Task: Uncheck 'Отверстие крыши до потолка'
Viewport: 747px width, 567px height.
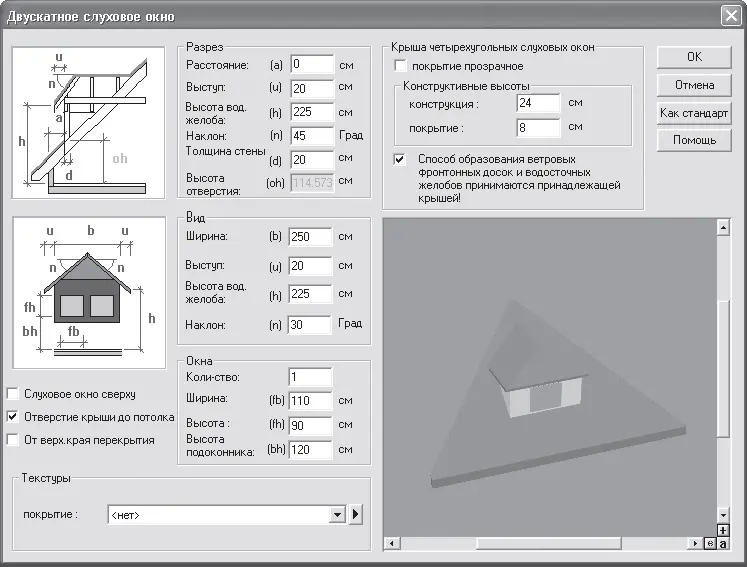Action: pyautogui.click(x=13, y=417)
